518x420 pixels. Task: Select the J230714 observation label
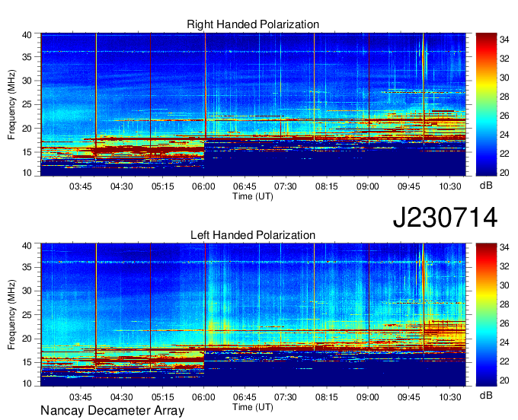[445, 218]
